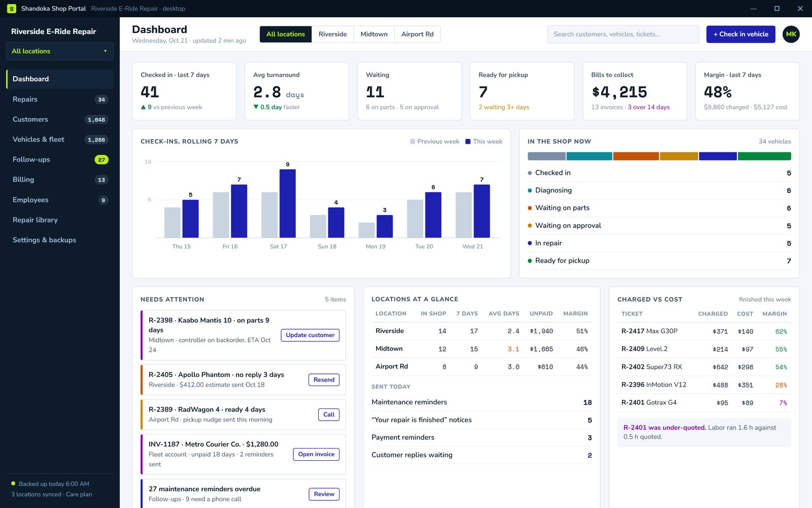Click the Maintenance reminders sent row
Screen dimensions: 812x508
click(482, 402)
